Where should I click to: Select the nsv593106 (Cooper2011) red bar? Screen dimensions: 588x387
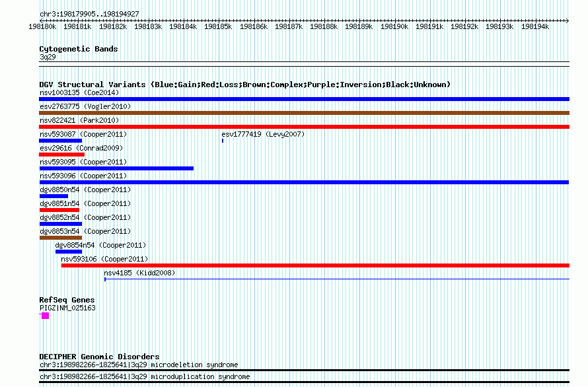tap(315, 265)
